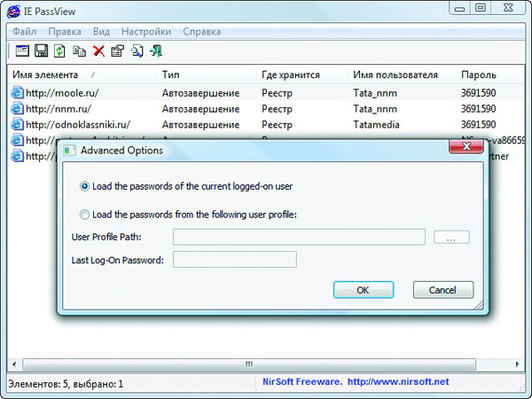532x399 pixels.
Task: Click password 3691590 in the nnm.ru row
Action: click(x=479, y=108)
